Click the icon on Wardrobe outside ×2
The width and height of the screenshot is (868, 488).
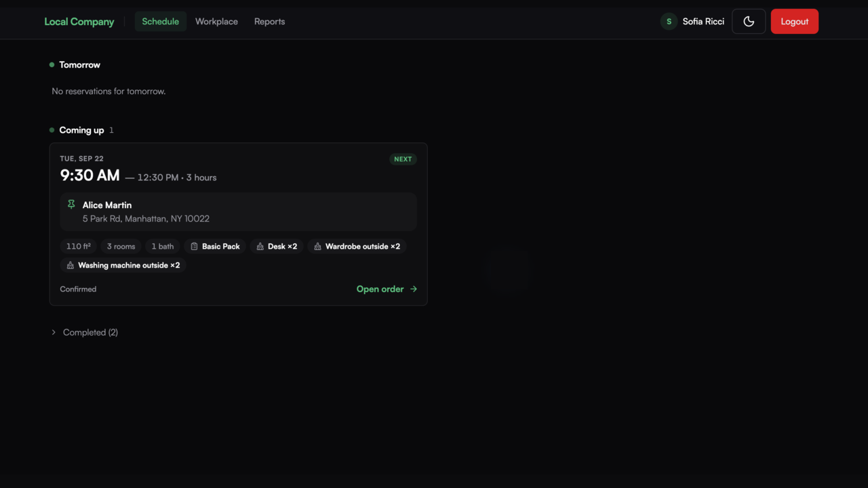[x=317, y=247]
